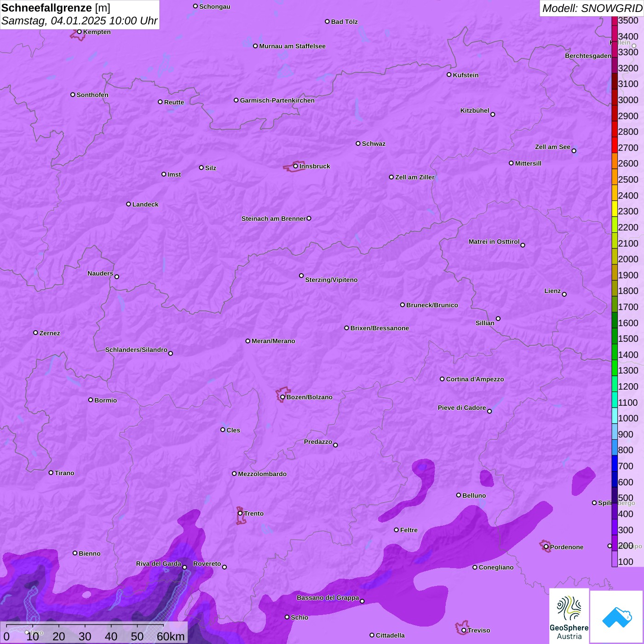Viewport: 644px width, 644px height.
Task: Click the GeoSphere Austria logo
Action: [x=569, y=616]
